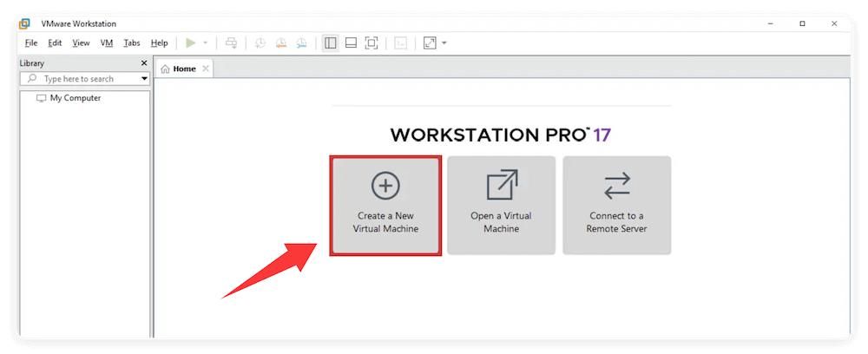Maximize the VMware Workstation window
The image size is (868, 354).
coord(802,23)
